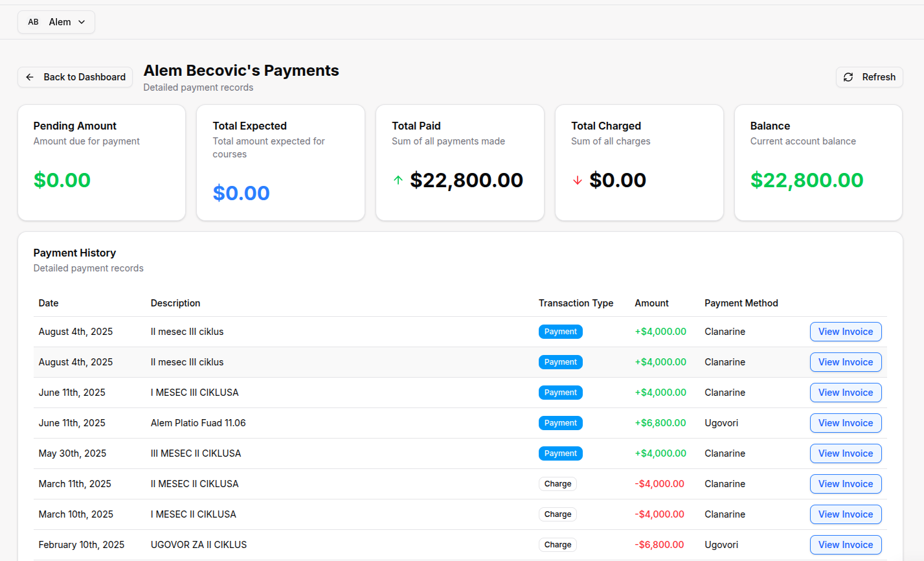Open invoice for UGOVOR ZA II CIKLUS

tap(845, 545)
